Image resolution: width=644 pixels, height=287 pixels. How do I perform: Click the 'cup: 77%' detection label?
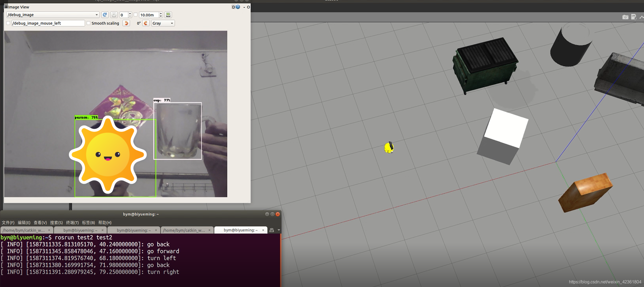(x=162, y=100)
